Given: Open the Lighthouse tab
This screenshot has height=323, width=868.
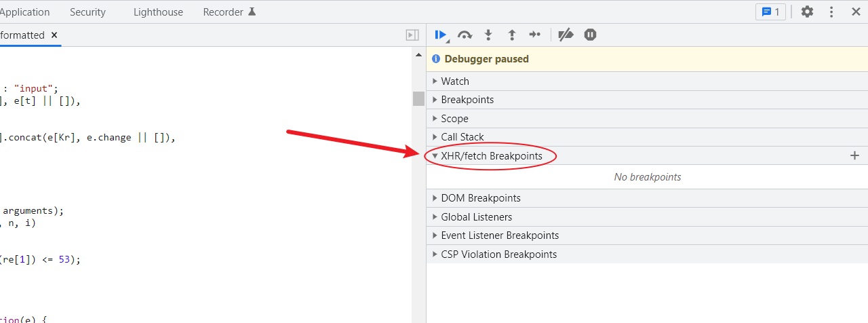Looking at the screenshot, I should pyautogui.click(x=158, y=12).
